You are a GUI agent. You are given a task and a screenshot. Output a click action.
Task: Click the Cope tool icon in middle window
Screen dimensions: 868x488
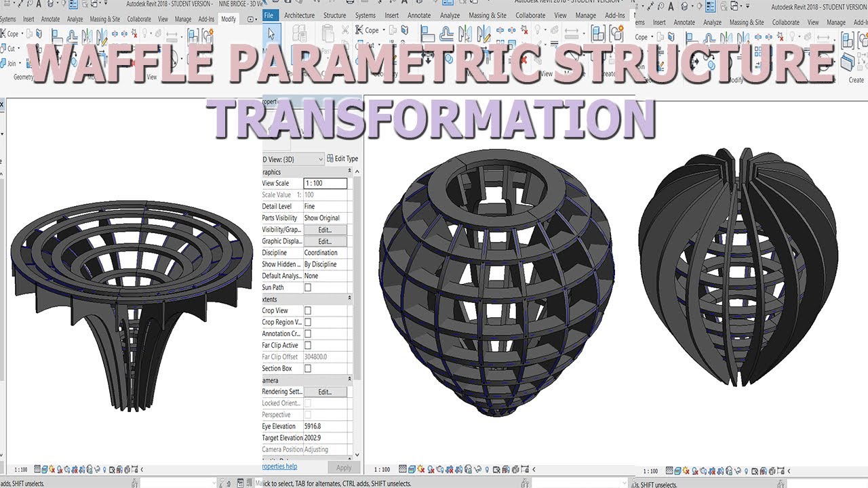[x=359, y=30]
